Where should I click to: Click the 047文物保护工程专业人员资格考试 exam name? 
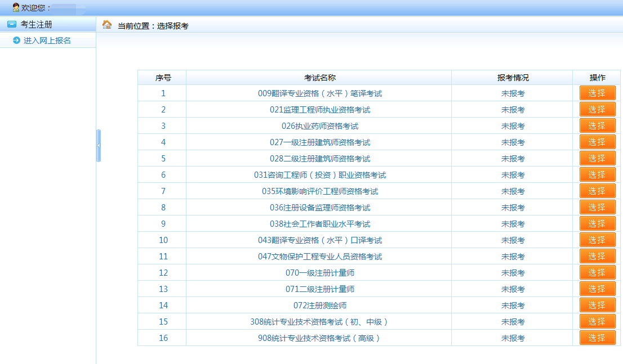320,257
